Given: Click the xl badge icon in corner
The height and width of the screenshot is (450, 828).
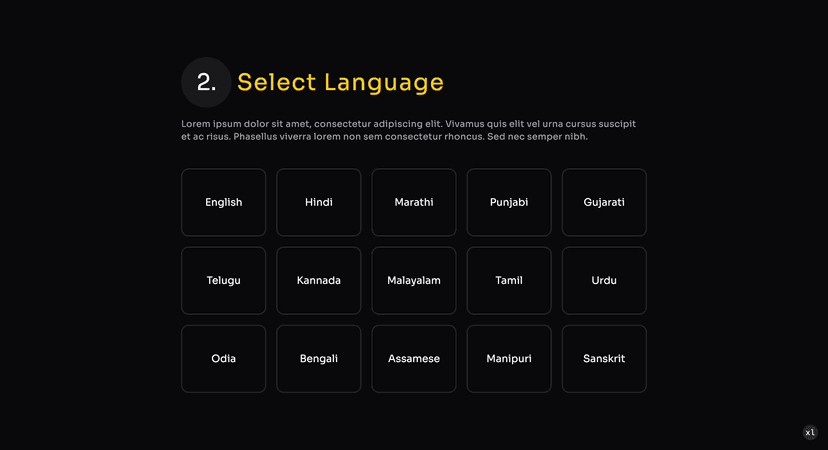Looking at the screenshot, I should [810, 433].
